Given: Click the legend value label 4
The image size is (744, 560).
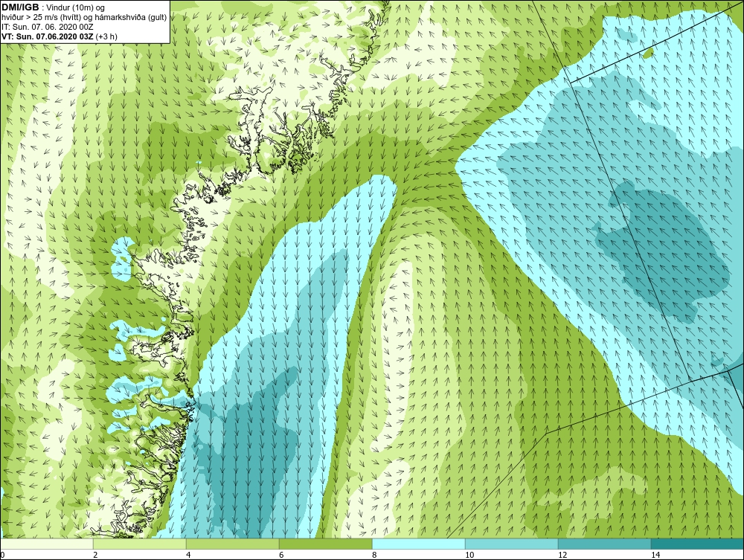Looking at the screenshot, I should [x=188, y=555].
